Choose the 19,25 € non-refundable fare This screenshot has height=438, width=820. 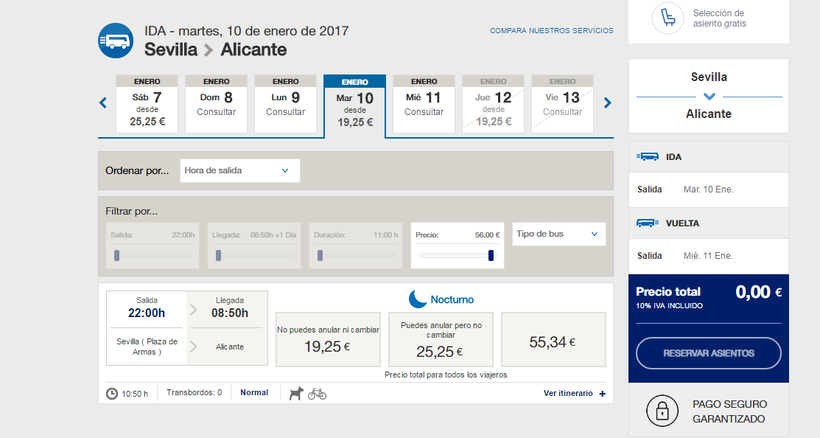pos(327,340)
